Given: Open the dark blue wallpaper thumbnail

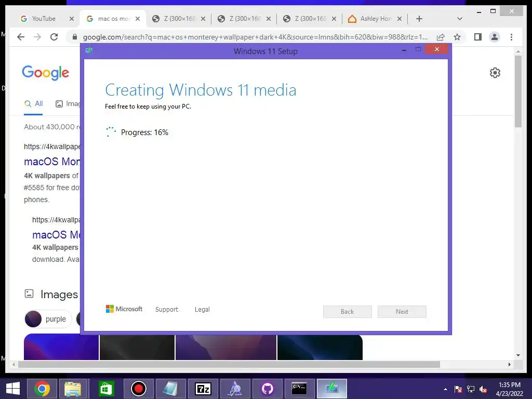Looking at the screenshot, I should pos(320,348).
